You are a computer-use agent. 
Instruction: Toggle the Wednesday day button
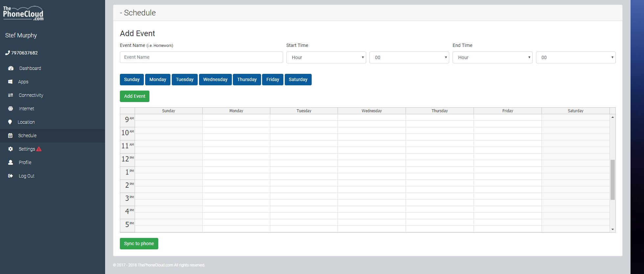pyautogui.click(x=215, y=79)
